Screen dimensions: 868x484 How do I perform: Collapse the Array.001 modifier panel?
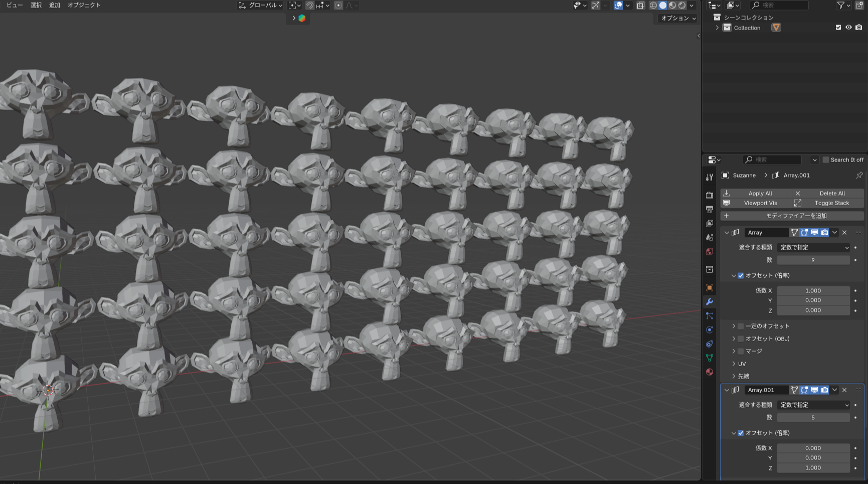pos(727,390)
